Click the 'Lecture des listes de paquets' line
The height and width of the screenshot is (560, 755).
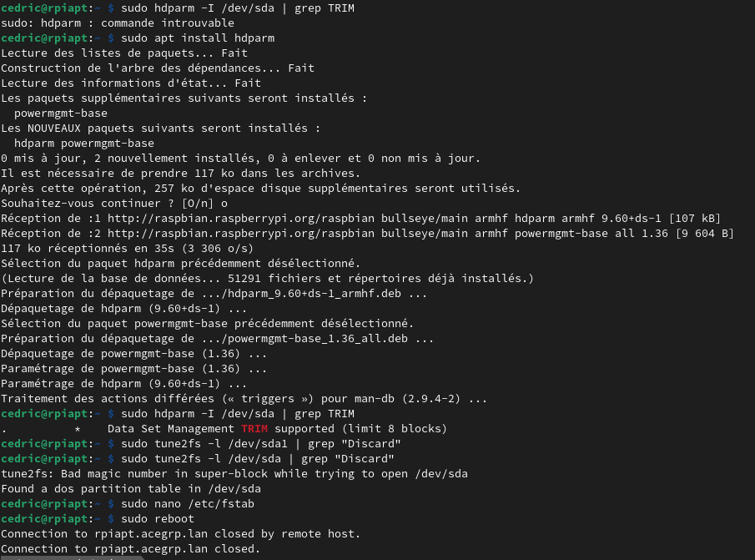point(124,53)
